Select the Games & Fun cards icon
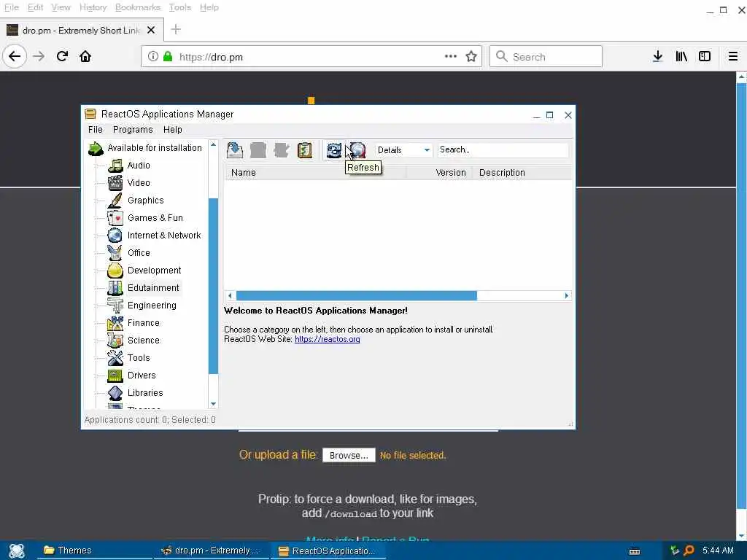Image resolution: width=747 pixels, height=560 pixels. (x=115, y=217)
